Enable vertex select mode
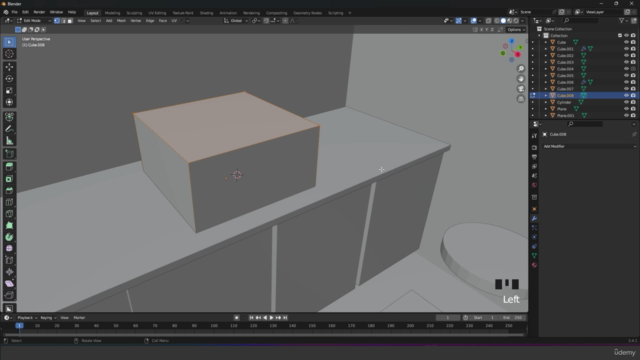Image resolution: width=640 pixels, height=360 pixels. 57,21
